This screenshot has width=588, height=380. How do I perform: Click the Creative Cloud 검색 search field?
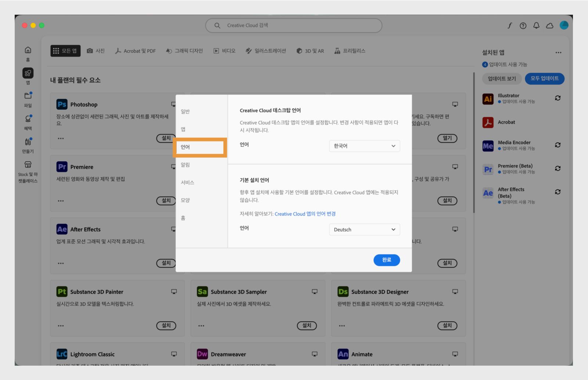[294, 25]
